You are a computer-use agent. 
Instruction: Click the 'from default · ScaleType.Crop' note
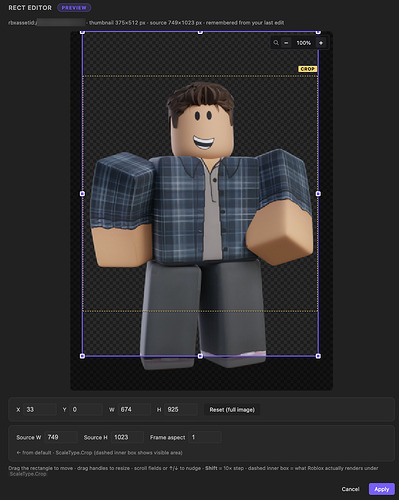(99, 453)
